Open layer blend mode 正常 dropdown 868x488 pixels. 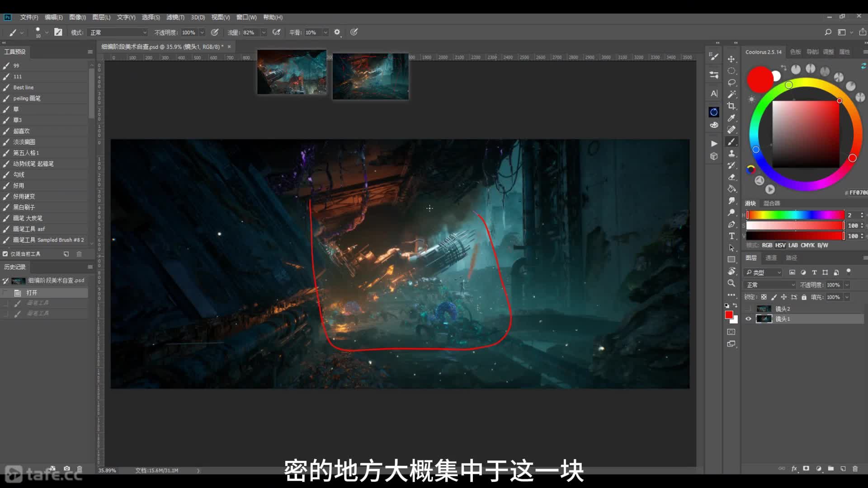coord(771,285)
